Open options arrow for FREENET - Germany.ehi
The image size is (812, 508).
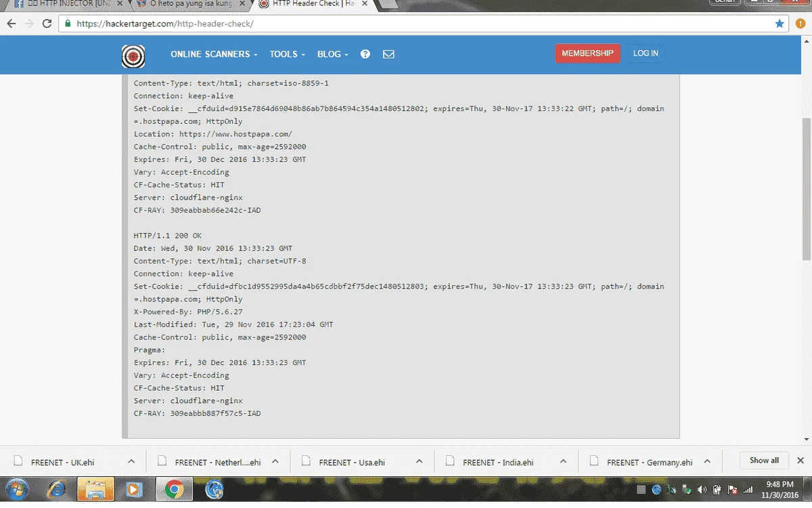707,461
